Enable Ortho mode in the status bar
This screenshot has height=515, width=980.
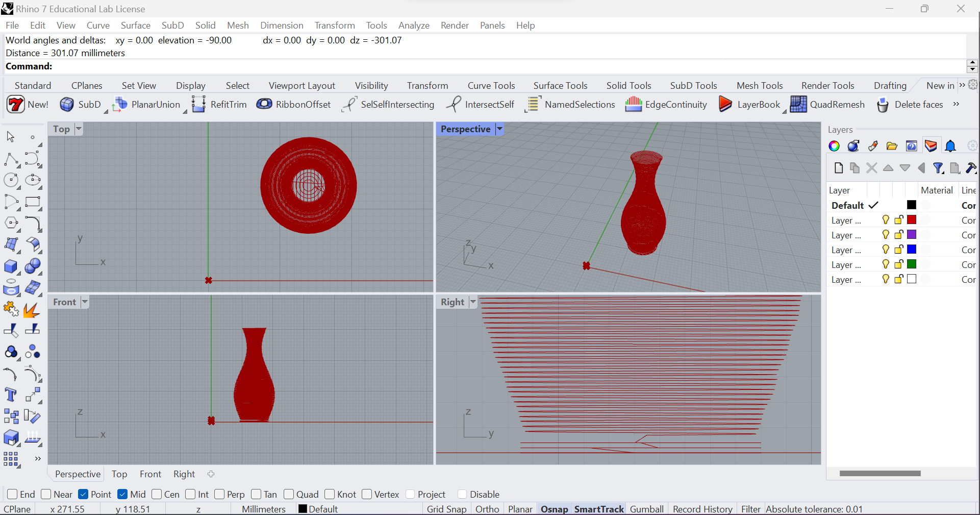[487, 508]
